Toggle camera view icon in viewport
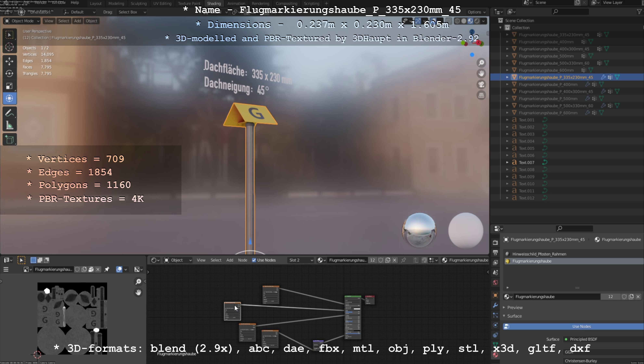 [x=481, y=84]
